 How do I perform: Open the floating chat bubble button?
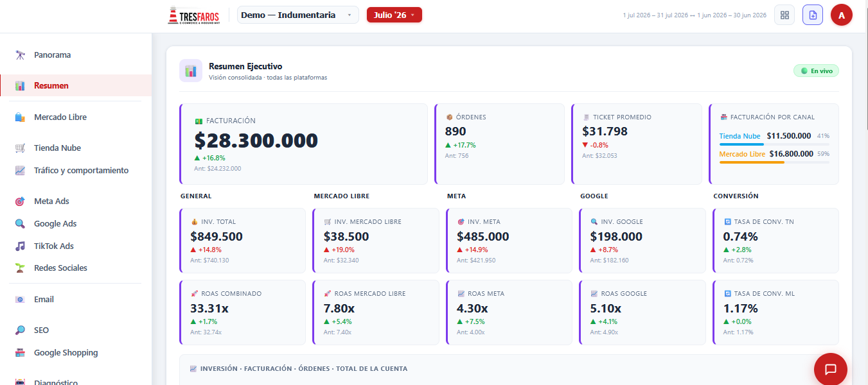click(831, 370)
